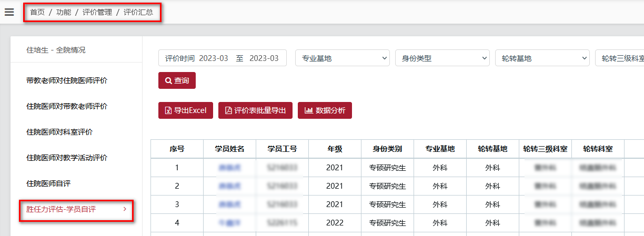Click 专硕研究生 cell in row 4
Image resolution: width=644 pixels, height=236 pixels.
pyautogui.click(x=387, y=223)
